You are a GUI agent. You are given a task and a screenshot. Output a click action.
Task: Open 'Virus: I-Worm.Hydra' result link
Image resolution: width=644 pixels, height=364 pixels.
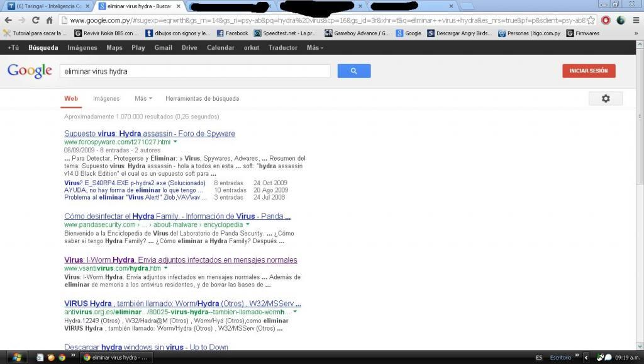pos(180,260)
